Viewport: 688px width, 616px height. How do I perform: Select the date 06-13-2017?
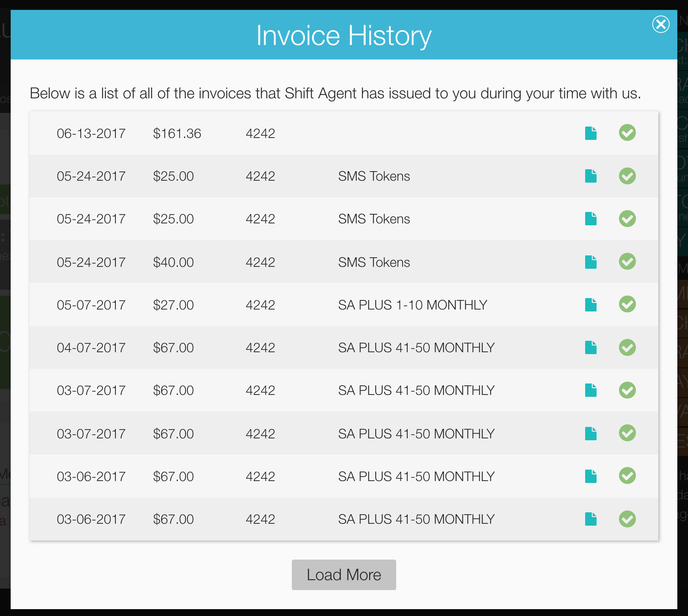tap(91, 133)
